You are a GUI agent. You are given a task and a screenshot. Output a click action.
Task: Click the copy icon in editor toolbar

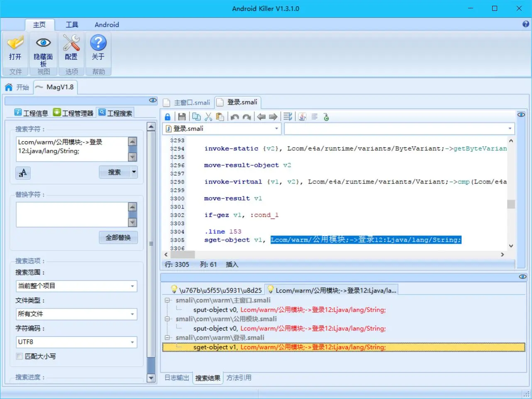pos(197,117)
